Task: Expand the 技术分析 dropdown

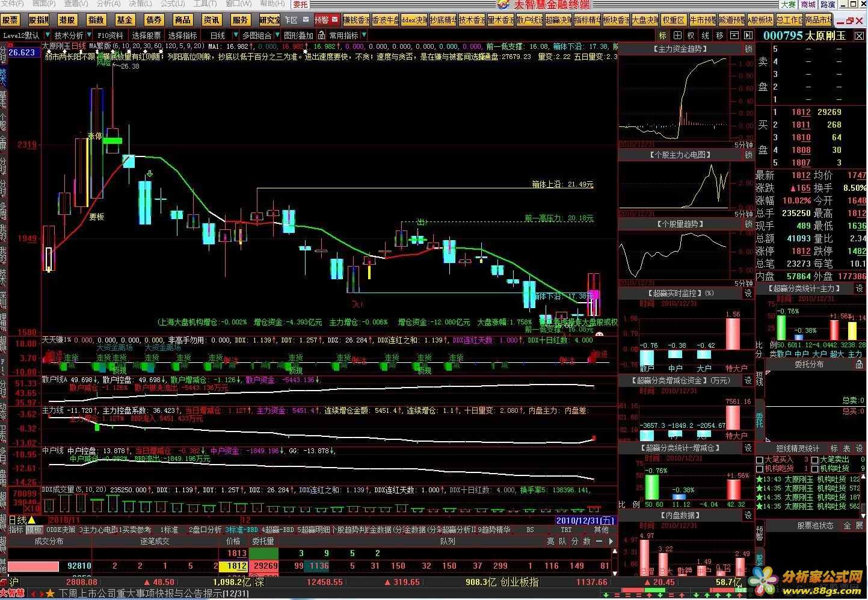Action: click(88, 36)
